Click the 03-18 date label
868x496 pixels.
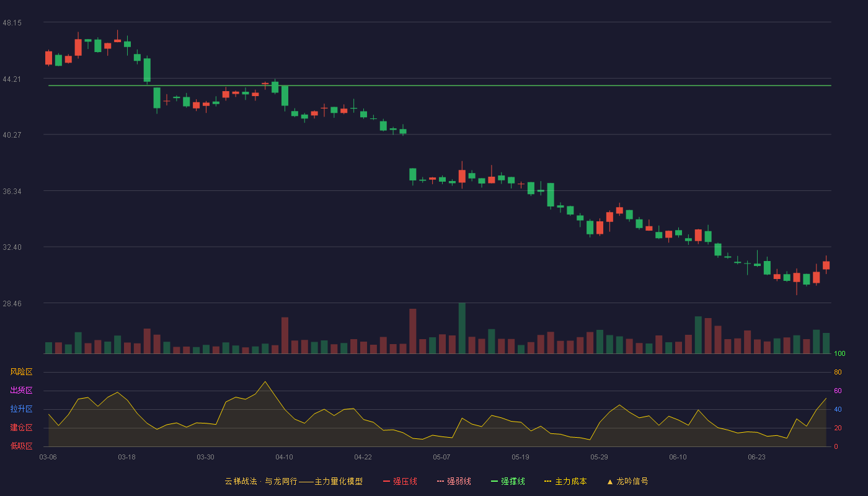[126, 457]
